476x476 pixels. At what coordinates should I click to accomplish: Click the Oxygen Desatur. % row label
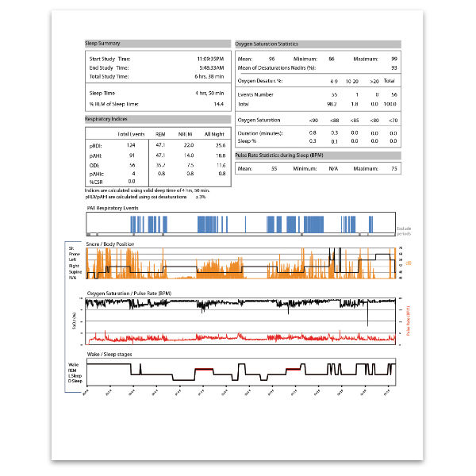tap(260, 81)
